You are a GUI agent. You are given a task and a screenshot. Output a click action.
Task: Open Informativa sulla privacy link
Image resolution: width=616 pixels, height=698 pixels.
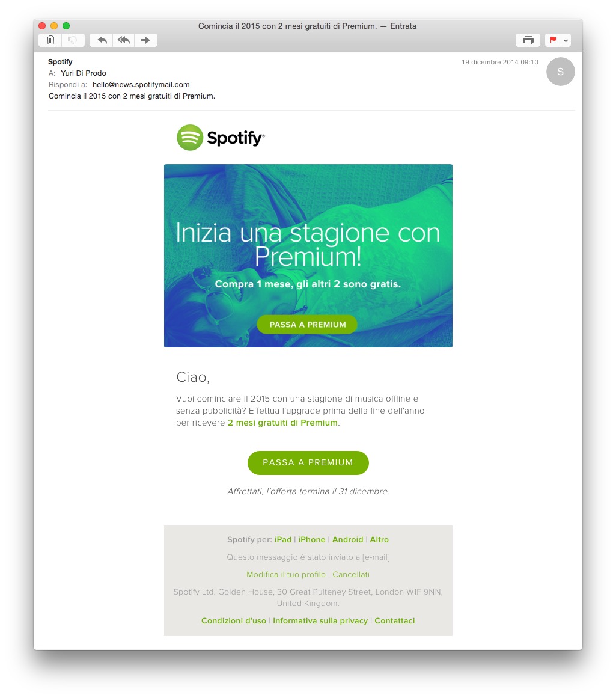pos(320,620)
